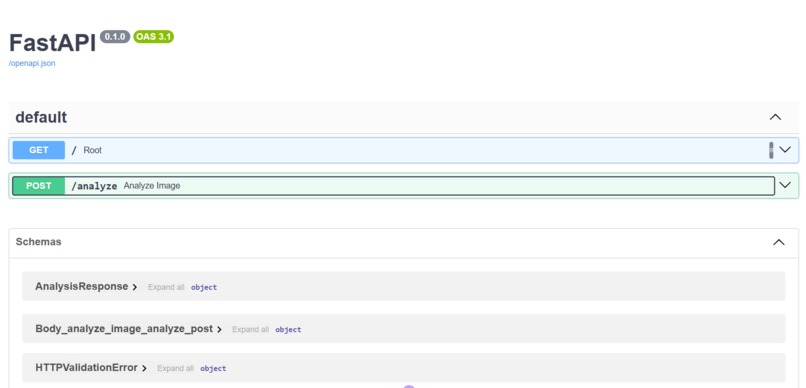Image resolution: width=806 pixels, height=388 pixels.
Task: Click the GET method badge
Action: pyautogui.click(x=39, y=150)
